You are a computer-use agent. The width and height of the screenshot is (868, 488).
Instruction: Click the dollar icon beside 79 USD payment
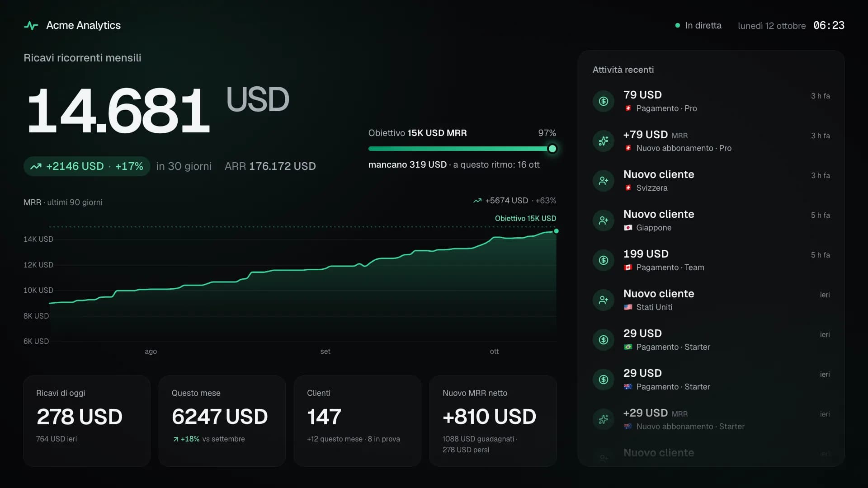[x=604, y=101]
